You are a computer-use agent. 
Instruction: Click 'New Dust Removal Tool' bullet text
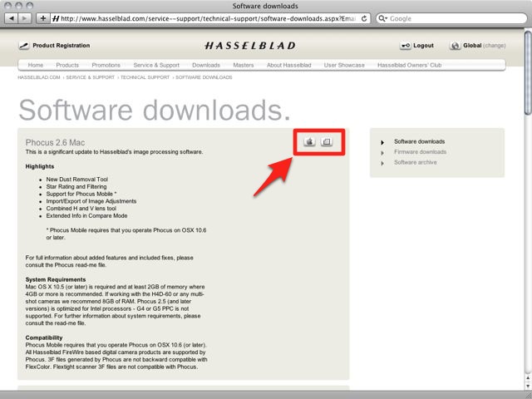coord(77,180)
